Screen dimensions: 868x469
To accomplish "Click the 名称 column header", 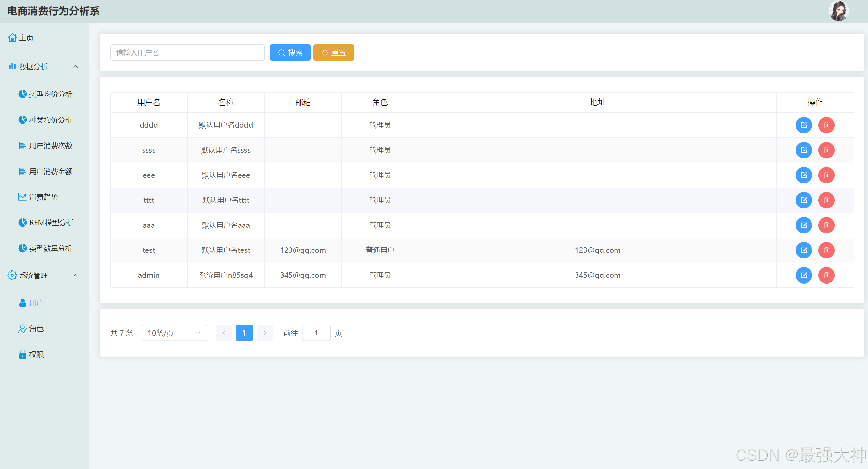I will 226,103.
